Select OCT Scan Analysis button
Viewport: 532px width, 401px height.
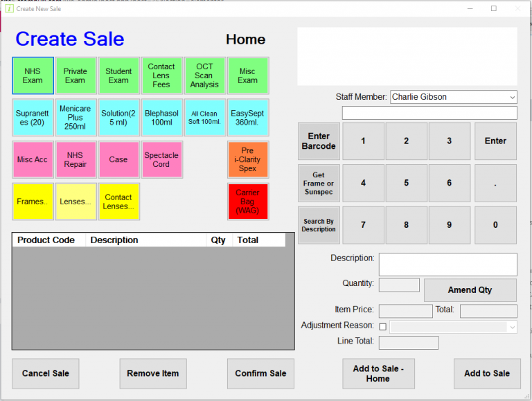pos(205,75)
